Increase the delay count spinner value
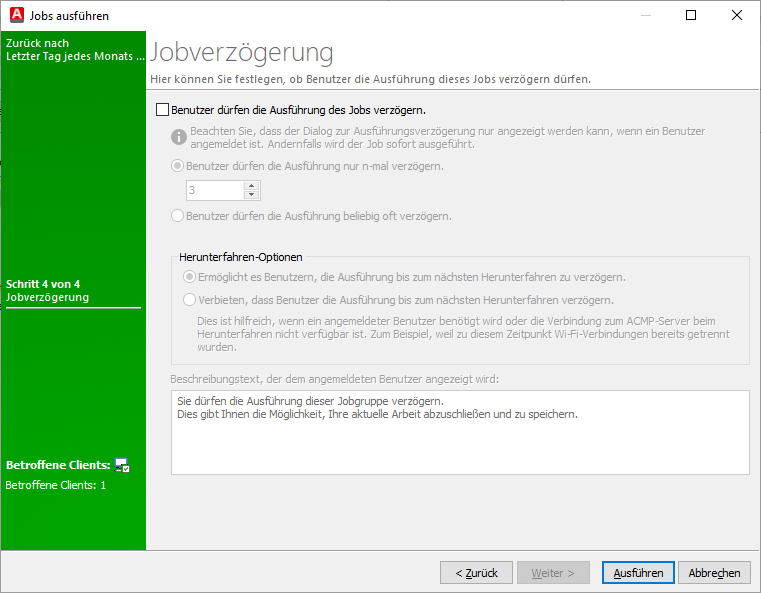 pos(251,186)
